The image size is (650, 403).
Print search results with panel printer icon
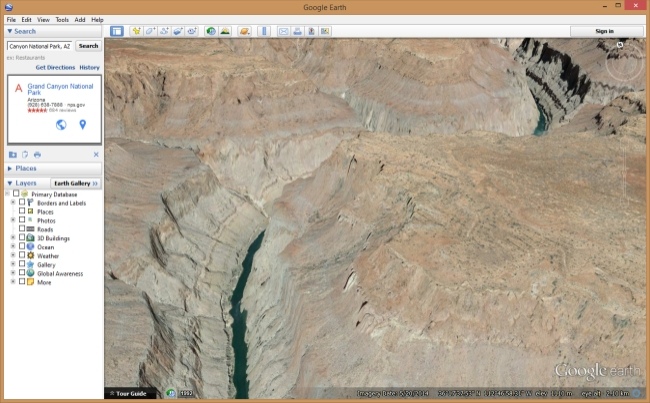click(37, 155)
